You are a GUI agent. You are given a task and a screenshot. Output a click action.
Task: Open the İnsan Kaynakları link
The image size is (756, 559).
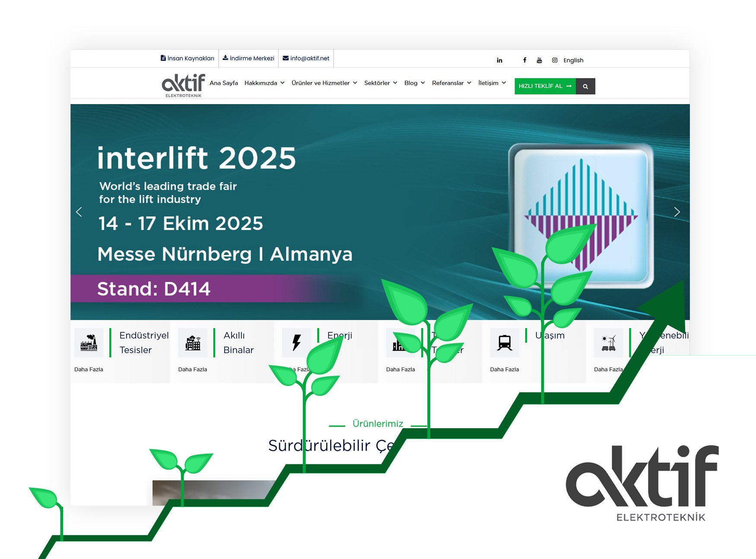click(x=187, y=58)
